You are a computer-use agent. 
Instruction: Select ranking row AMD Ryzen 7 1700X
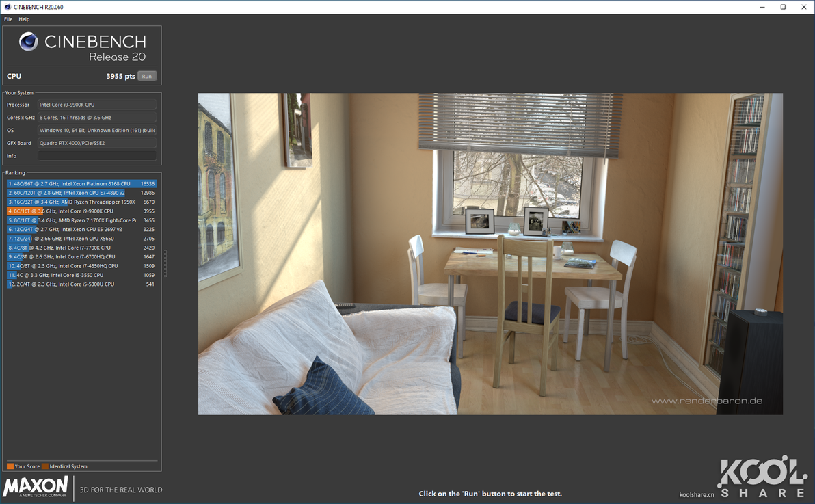81,220
